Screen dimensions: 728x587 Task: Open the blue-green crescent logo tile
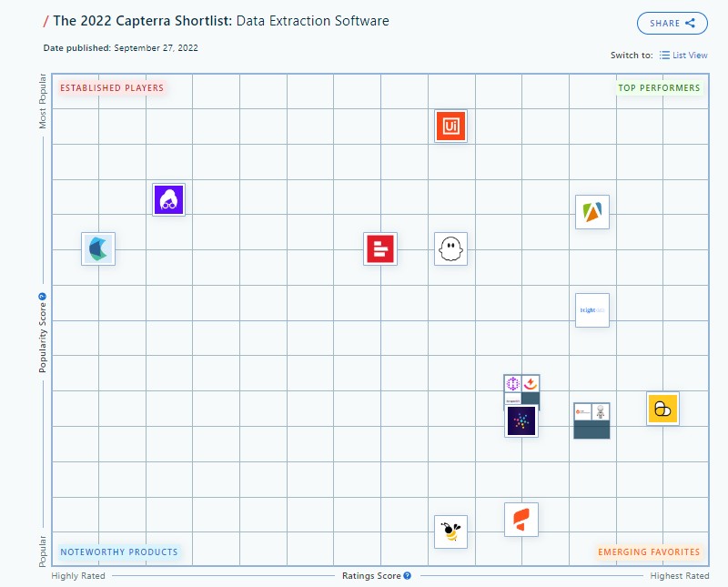[98, 249]
